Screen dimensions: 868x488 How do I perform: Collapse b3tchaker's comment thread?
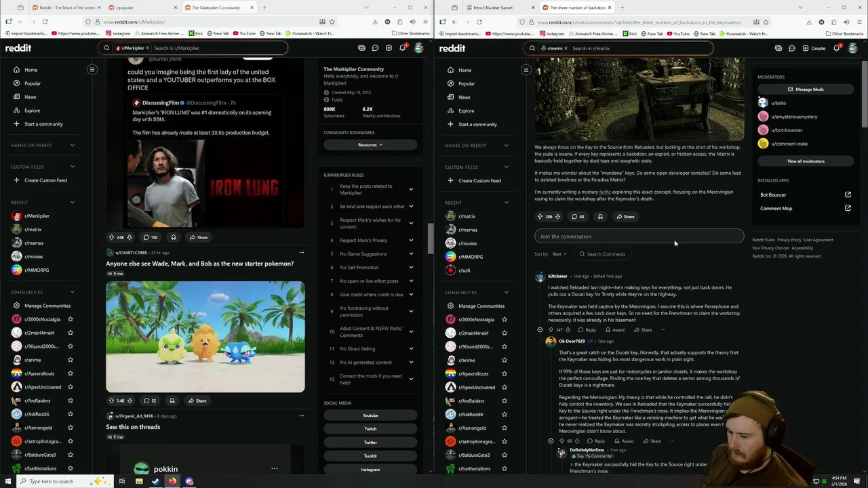pyautogui.click(x=540, y=330)
